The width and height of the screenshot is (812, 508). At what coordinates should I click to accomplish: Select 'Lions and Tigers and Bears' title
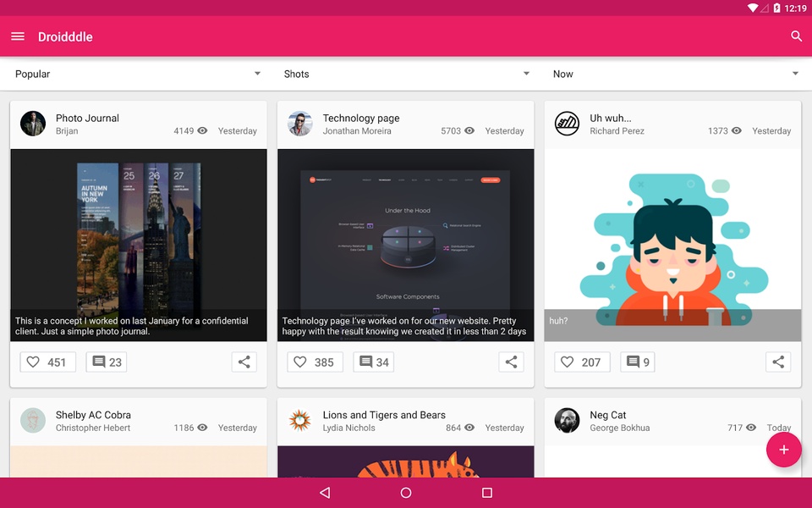click(384, 415)
